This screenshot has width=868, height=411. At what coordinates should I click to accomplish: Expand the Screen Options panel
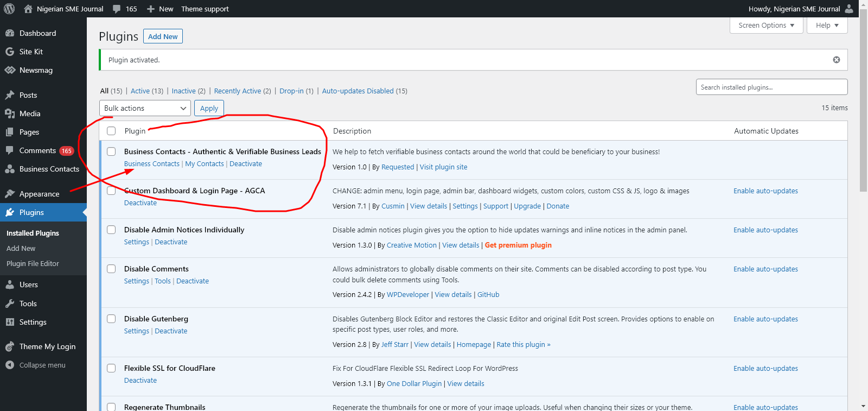767,26
